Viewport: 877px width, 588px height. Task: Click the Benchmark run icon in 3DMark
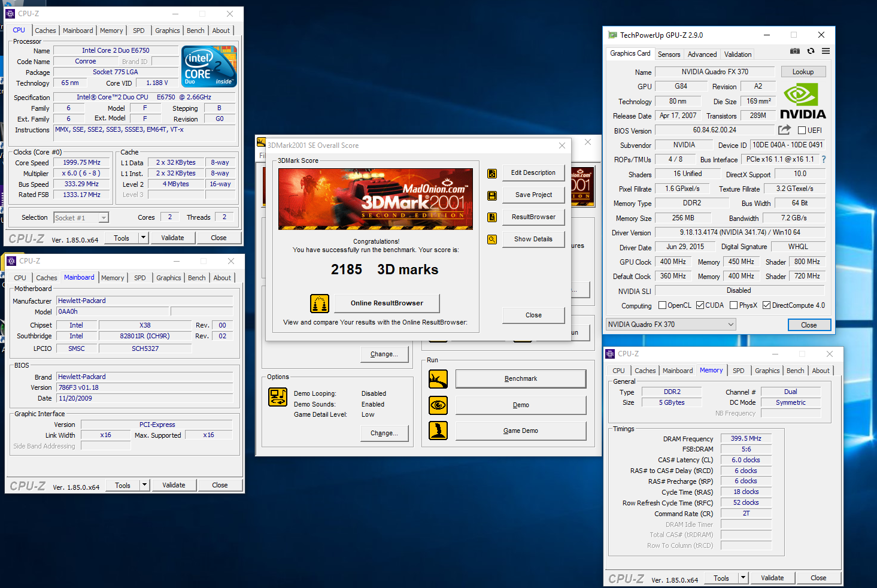click(x=438, y=379)
